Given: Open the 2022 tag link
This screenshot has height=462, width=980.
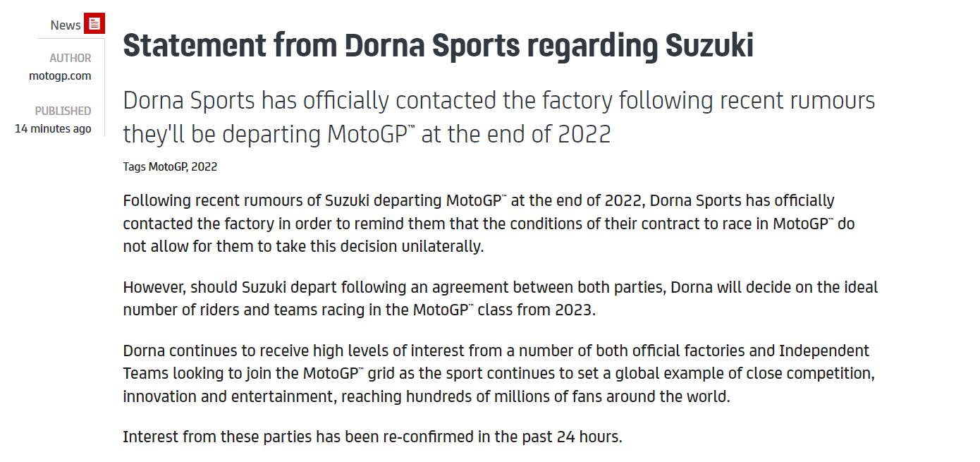Looking at the screenshot, I should 204,167.
